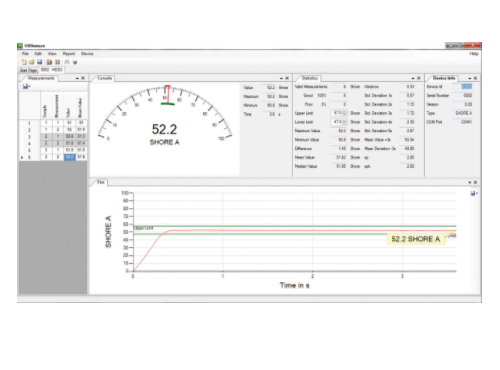Click Show beside Upper Limit

click(x=355, y=113)
